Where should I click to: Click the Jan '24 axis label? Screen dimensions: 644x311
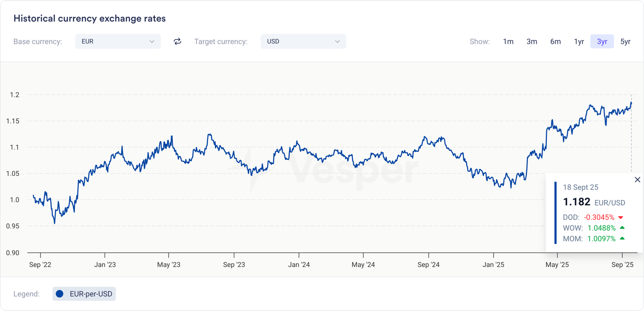click(x=299, y=265)
